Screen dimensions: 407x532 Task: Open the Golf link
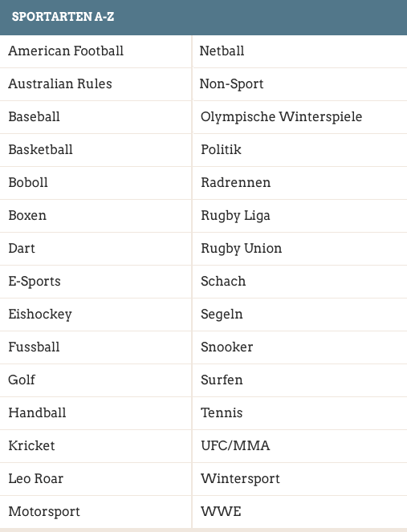click(22, 380)
